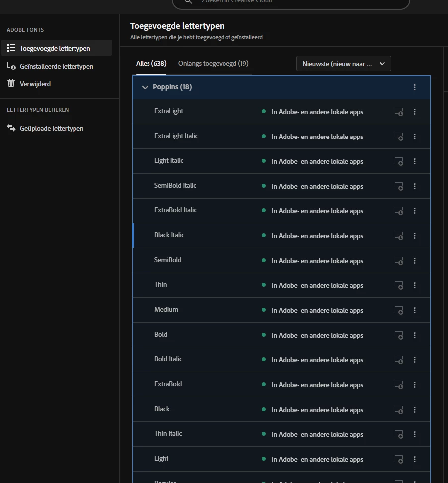Click the install icon for SemiBold Italic

tap(399, 186)
